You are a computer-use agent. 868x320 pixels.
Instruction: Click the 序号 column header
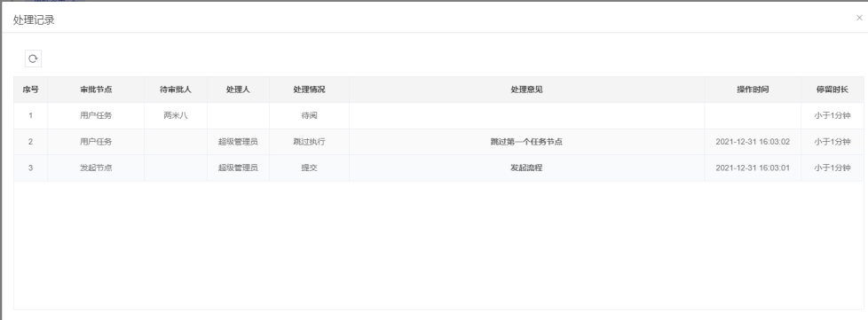(30, 90)
